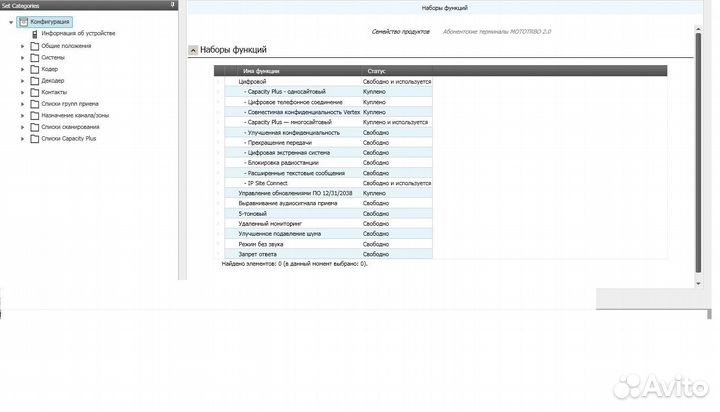720x412 pixels.
Task: Click the vertical scrollbar of the features panel
Action: [698, 150]
